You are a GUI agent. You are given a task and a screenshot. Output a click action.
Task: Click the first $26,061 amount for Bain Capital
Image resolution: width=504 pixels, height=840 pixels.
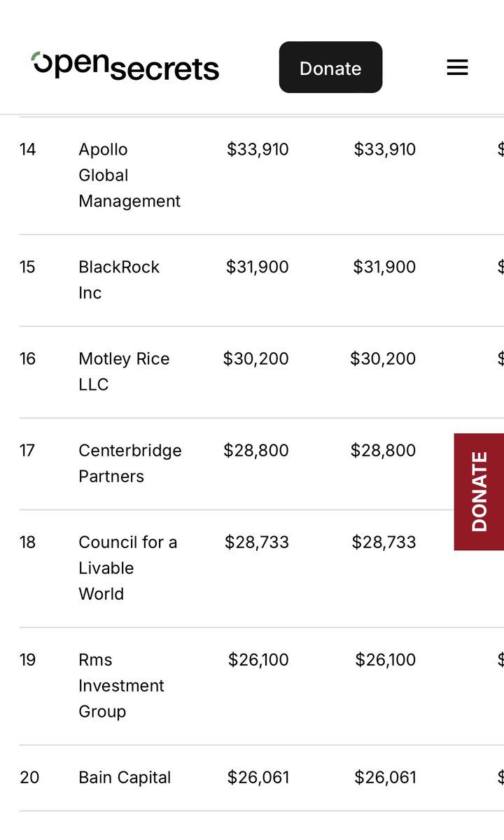[258, 777]
